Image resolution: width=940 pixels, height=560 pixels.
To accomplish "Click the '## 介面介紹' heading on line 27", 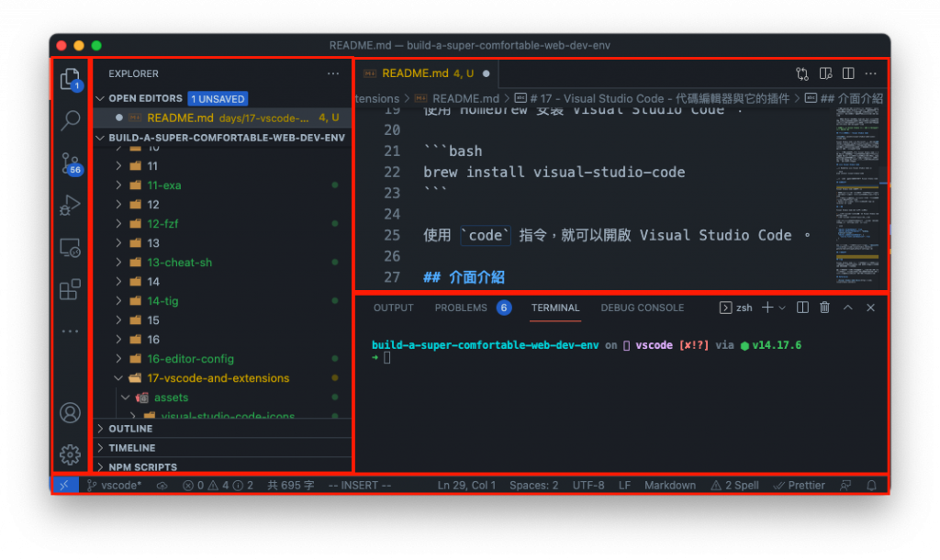I will pos(464,277).
